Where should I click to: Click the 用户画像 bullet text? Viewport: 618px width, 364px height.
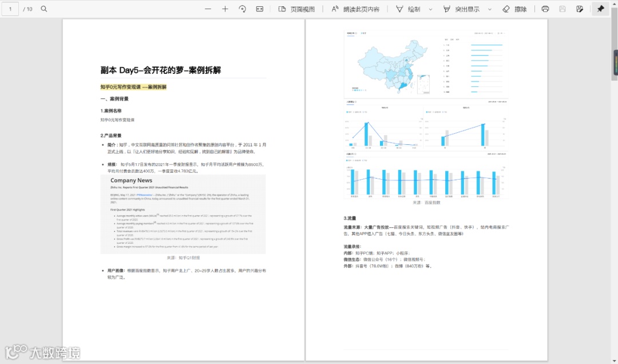(x=187, y=274)
